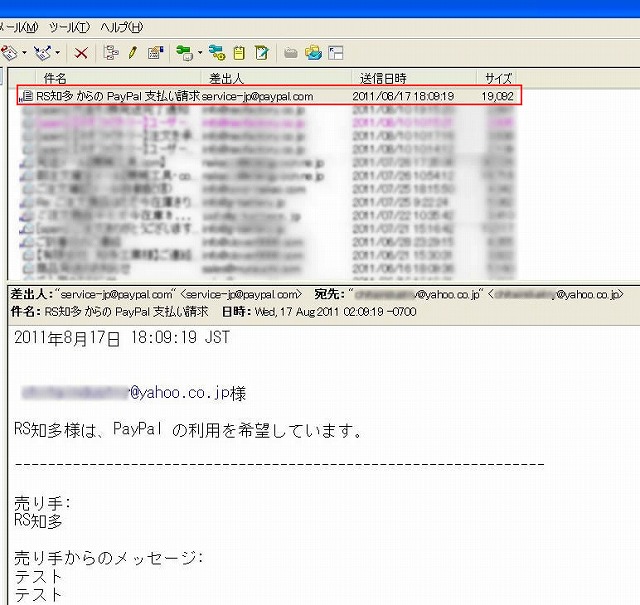Click the size value 19,092
The image size is (640, 605).
pyautogui.click(x=497, y=96)
